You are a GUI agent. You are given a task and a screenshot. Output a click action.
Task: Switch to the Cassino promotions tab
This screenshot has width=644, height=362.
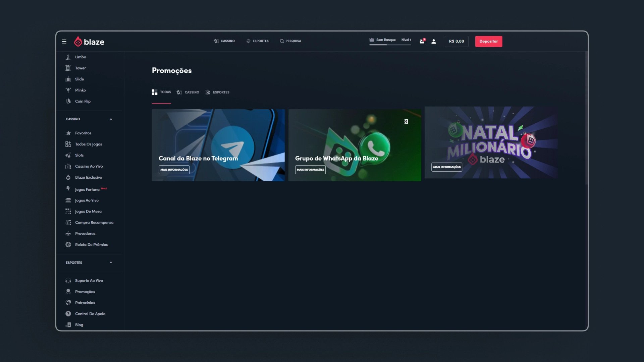[x=188, y=92]
